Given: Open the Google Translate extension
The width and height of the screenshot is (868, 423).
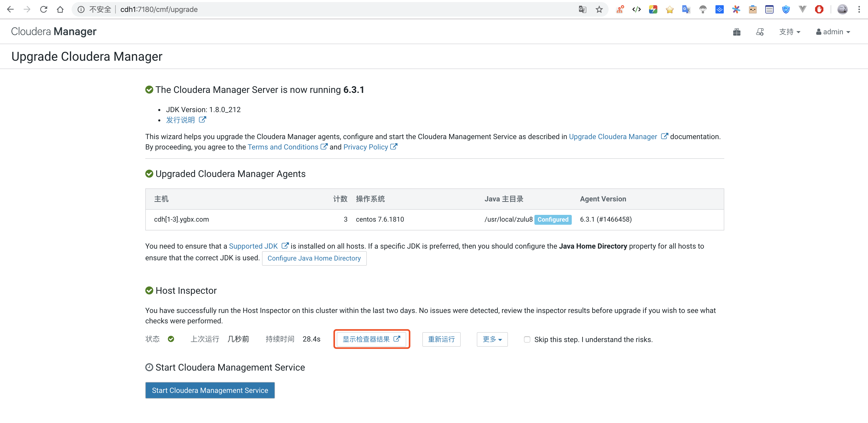Looking at the screenshot, I should [686, 9].
